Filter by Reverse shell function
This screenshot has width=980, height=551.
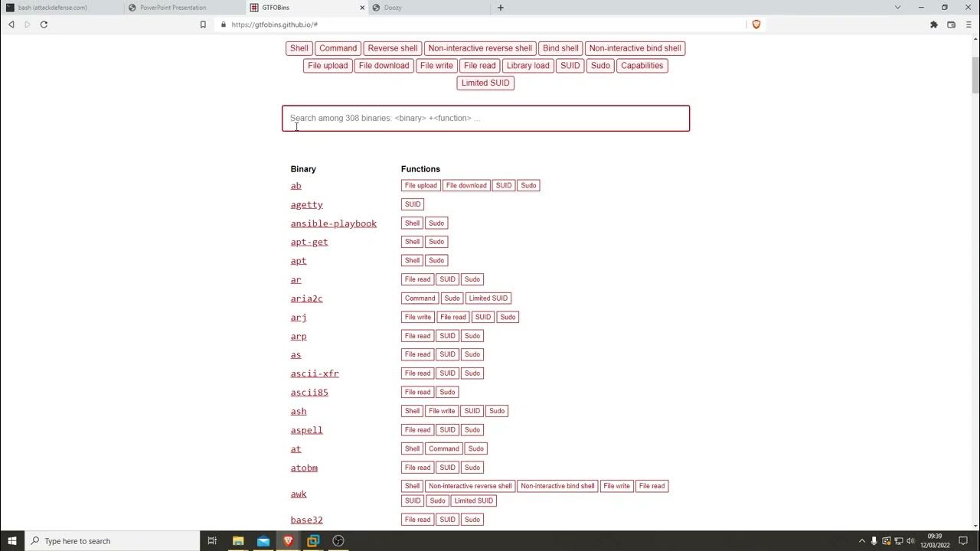pos(393,48)
